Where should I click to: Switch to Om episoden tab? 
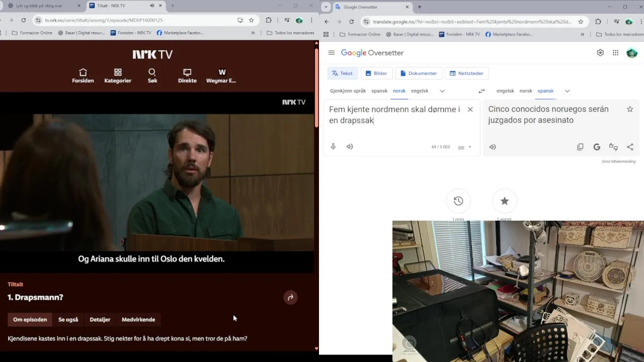(x=30, y=319)
